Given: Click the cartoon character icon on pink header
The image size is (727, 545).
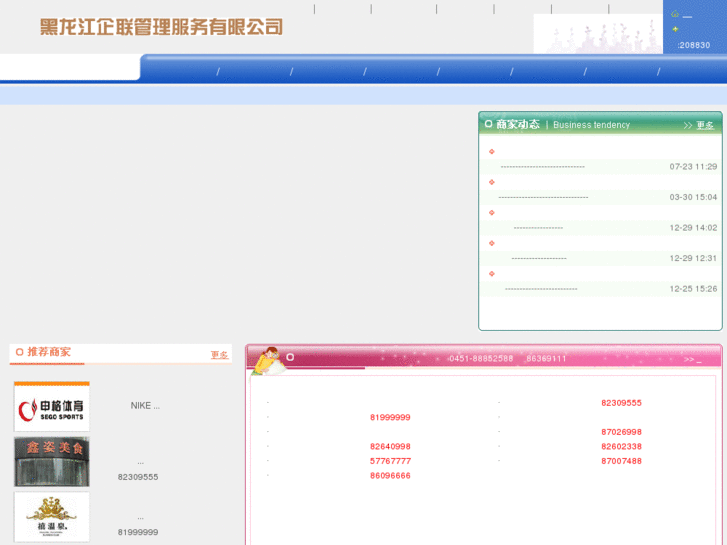Looking at the screenshot, I should (266, 360).
